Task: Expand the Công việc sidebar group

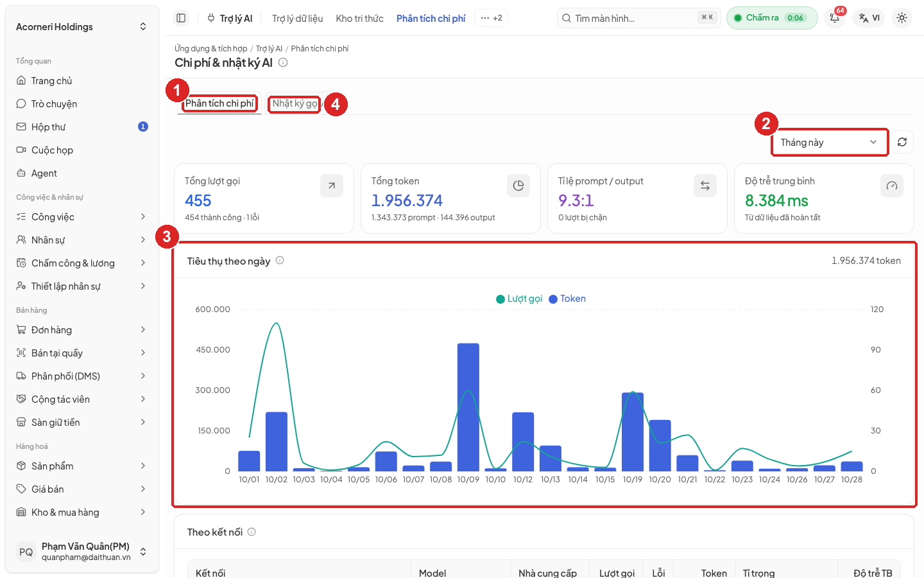Action: [82, 217]
